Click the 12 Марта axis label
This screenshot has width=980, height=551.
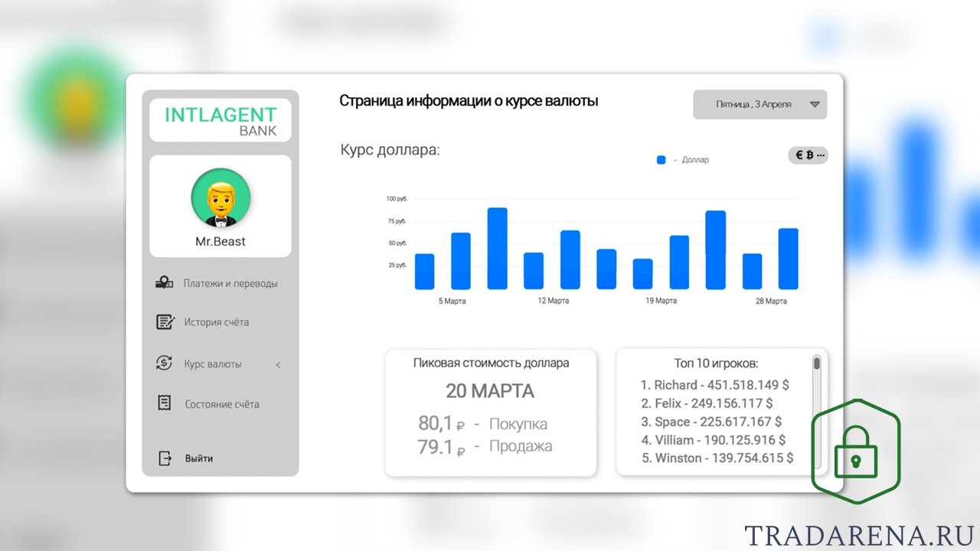(553, 301)
